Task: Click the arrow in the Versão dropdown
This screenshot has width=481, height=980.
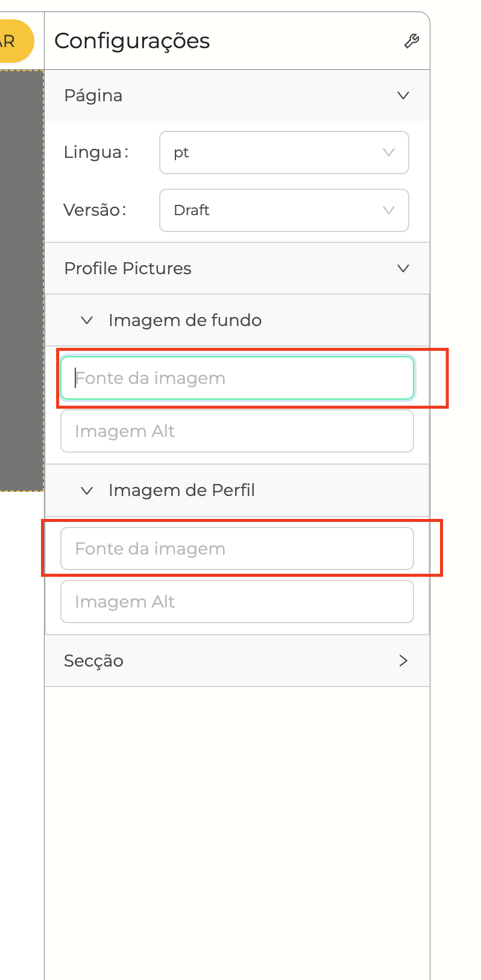Action: 389,210
